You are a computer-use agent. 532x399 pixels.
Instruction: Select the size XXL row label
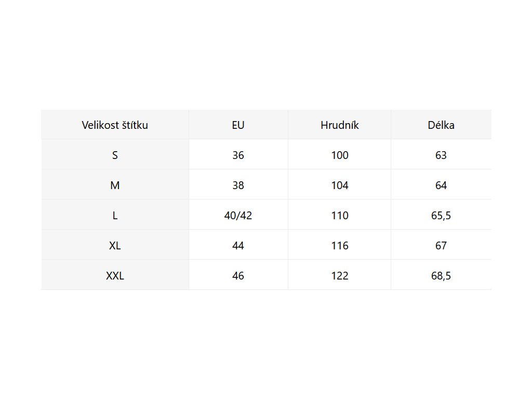115,276
